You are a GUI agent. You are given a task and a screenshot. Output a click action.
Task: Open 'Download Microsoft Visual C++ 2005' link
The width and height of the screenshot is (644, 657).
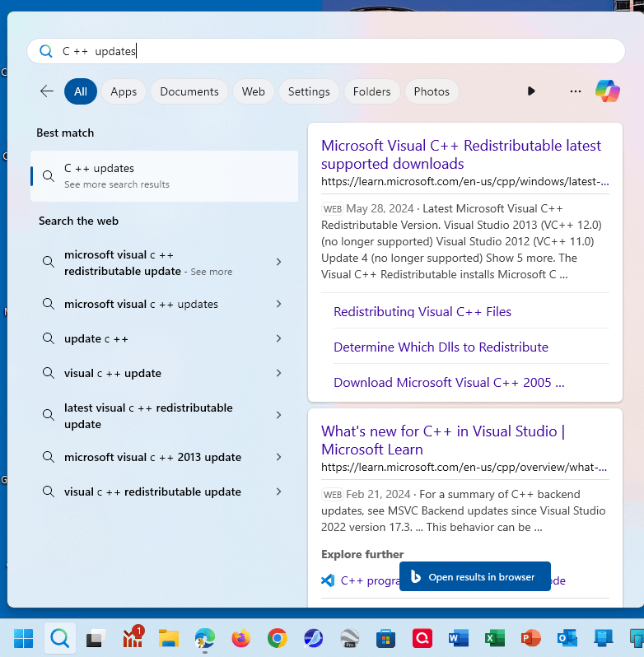(x=449, y=383)
